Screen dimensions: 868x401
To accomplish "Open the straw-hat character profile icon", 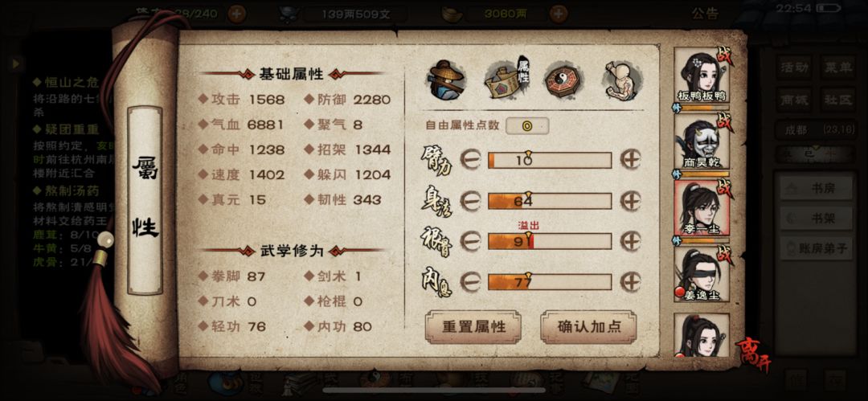I will (446, 80).
